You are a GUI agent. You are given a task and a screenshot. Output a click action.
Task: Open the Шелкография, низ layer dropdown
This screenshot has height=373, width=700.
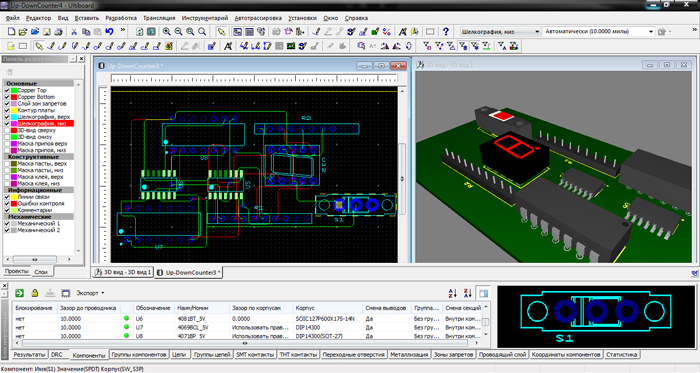click(x=537, y=32)
